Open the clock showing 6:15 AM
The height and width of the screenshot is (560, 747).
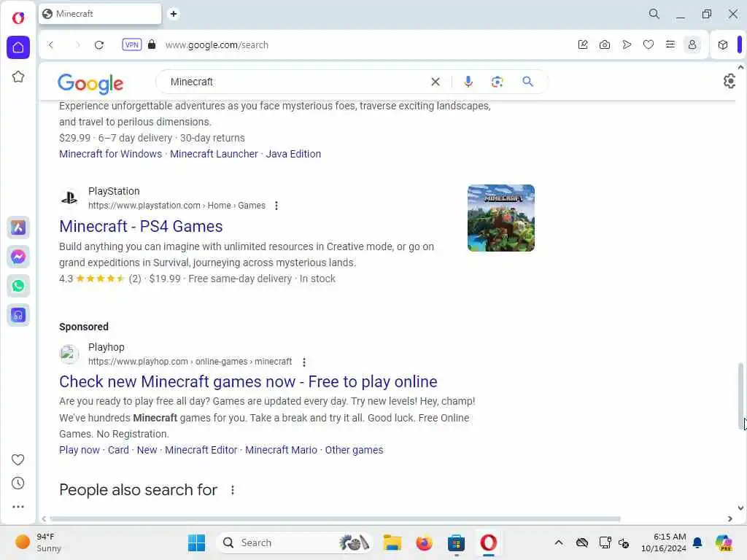[x=664, y=542]
